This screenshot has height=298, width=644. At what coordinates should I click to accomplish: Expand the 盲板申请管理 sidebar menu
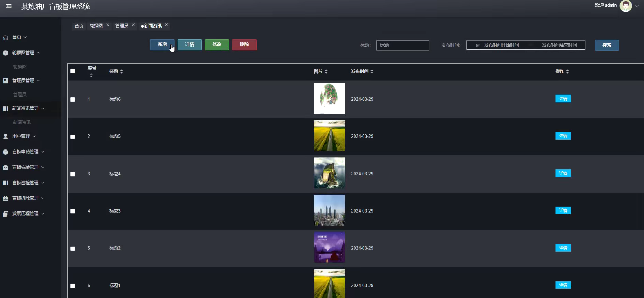25,152
